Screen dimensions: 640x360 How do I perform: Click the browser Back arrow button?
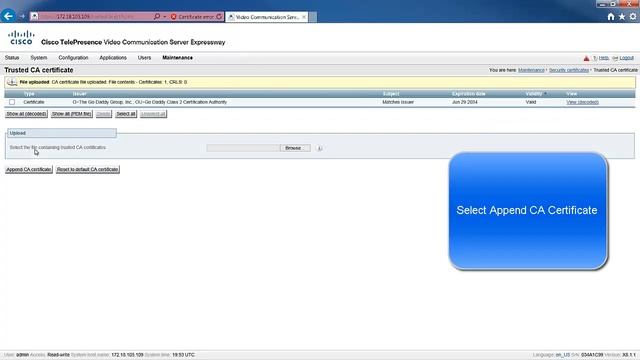(8, 16)
